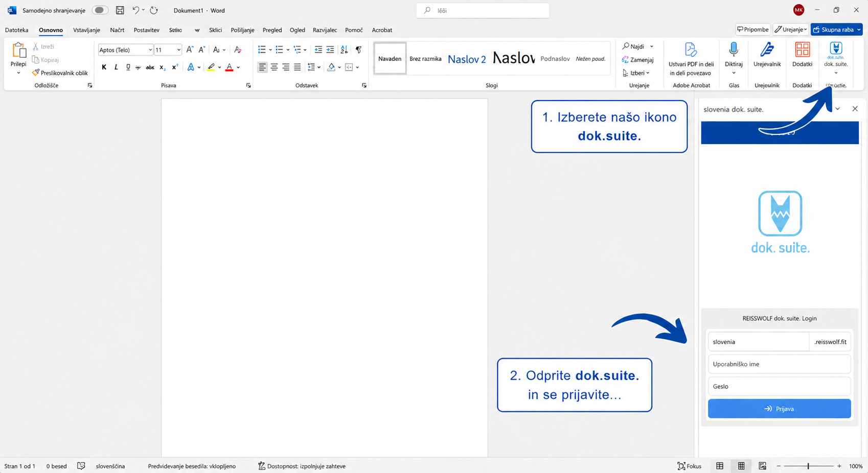Open the font name dropdown Aptos (Telo)
868x473 pixels.
[x=150, y=50]
